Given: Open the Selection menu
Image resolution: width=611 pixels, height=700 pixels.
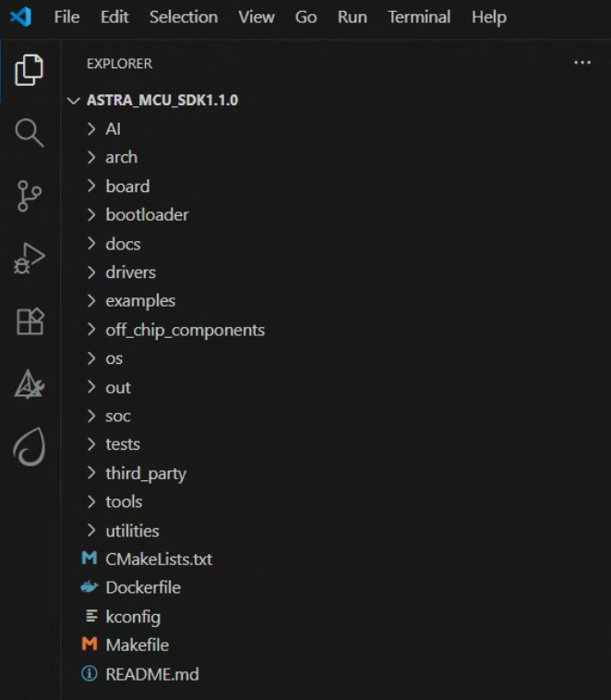Looking at the screenshot, I should pyautogui.click(x=184, y=17).
